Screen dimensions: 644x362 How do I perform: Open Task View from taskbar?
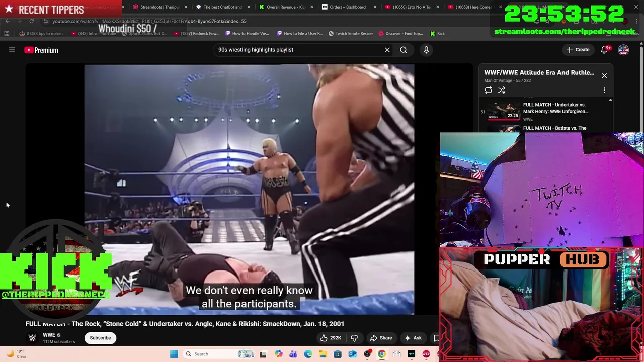click(263, 354)
